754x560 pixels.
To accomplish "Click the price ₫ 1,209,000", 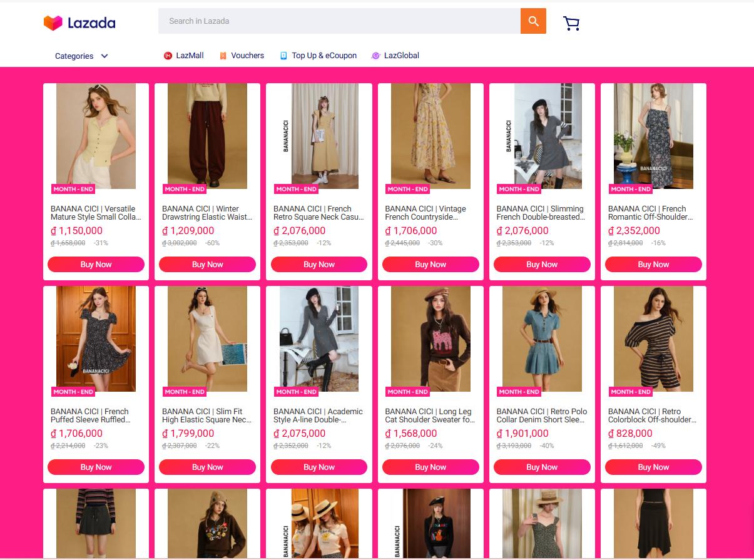I will point(188,231).
